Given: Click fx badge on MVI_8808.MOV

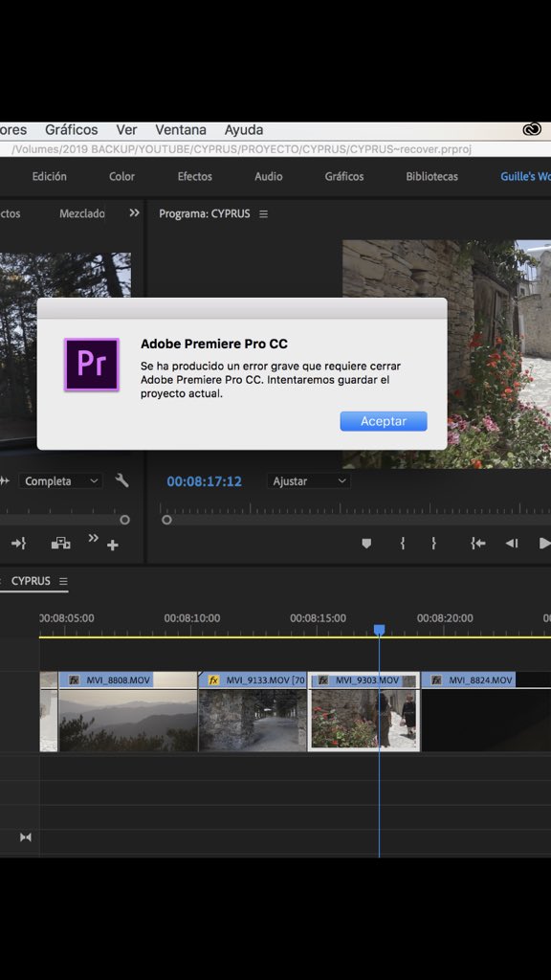Looking at the screenshot, I should tap(74, 680).
